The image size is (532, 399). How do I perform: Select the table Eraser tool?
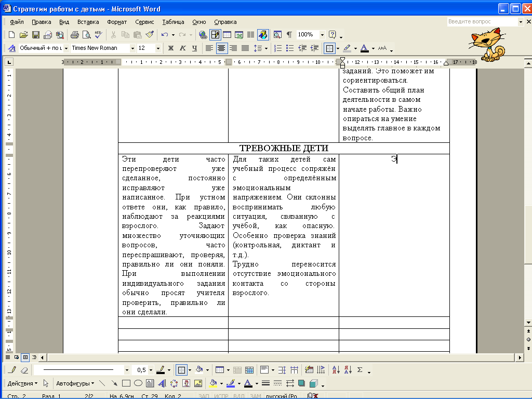pyautogui.click(x=24, y=370)
